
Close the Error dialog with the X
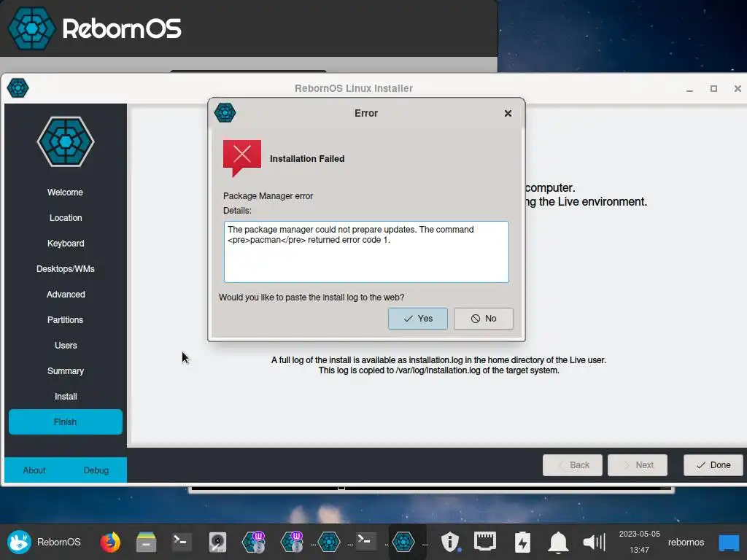coord(508,113)
